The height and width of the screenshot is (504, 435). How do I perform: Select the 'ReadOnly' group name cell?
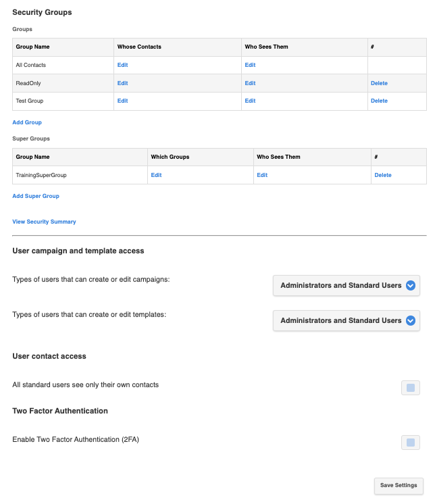63,83
